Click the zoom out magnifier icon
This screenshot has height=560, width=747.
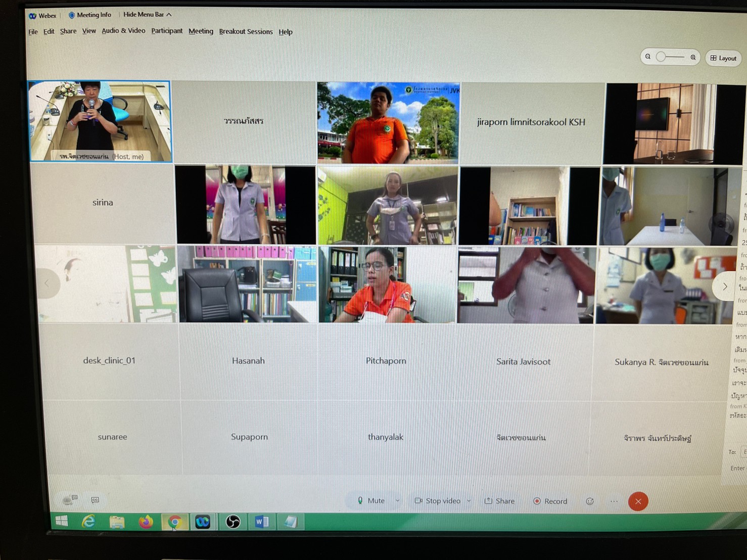(648, 57)
